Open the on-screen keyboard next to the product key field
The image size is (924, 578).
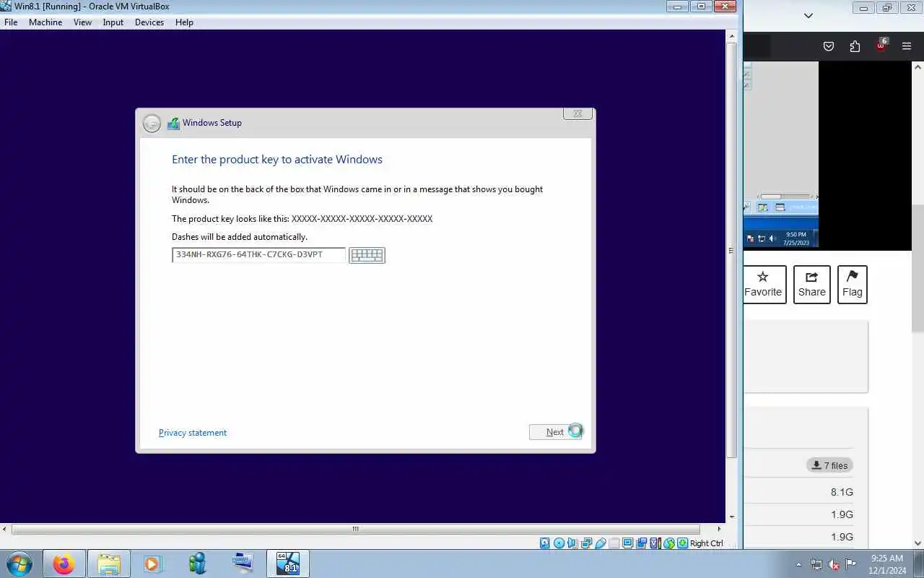coord(367,255)
